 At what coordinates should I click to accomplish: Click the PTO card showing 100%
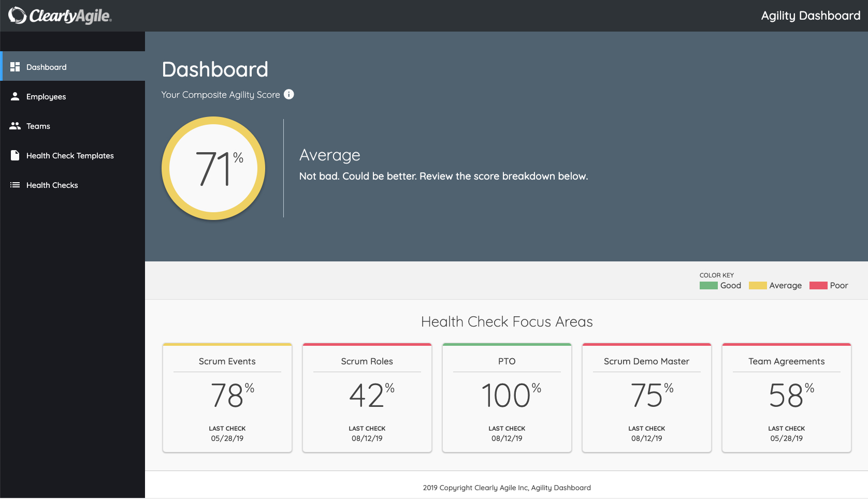pos(507,398)
